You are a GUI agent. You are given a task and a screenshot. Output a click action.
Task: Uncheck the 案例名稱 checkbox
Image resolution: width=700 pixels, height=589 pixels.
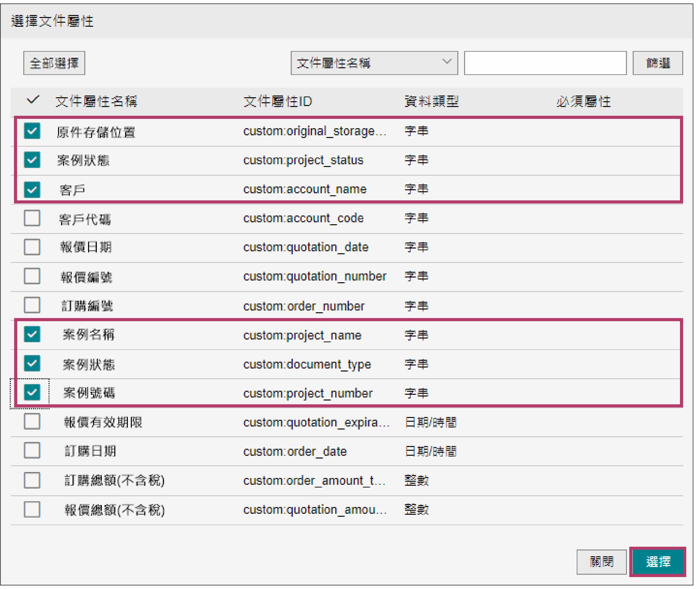tap(32, 334)
